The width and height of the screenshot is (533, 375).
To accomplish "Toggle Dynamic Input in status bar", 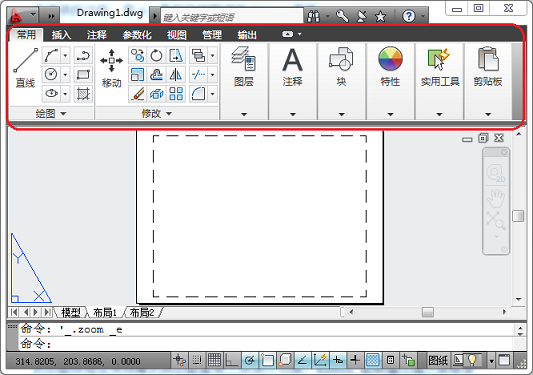I will (338, 360).
